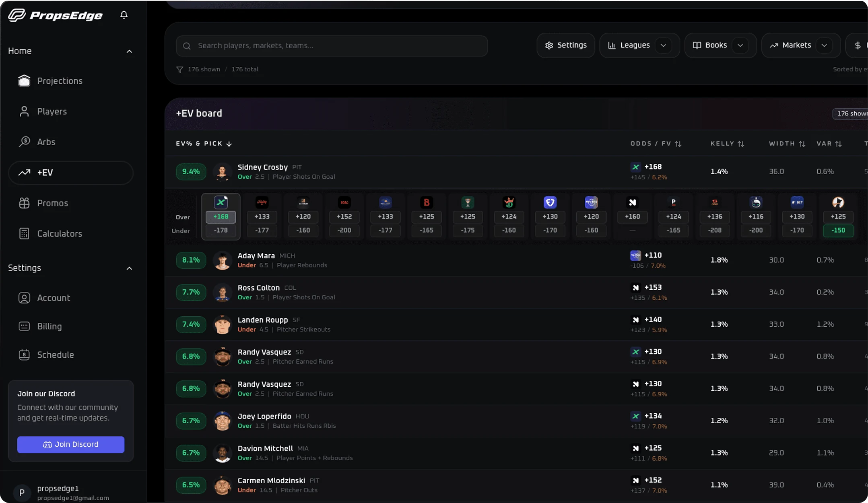Open Account settings in the sidebar
Image resolution: width=868 pixels, height=503 pixels.
tap(71, 298)
